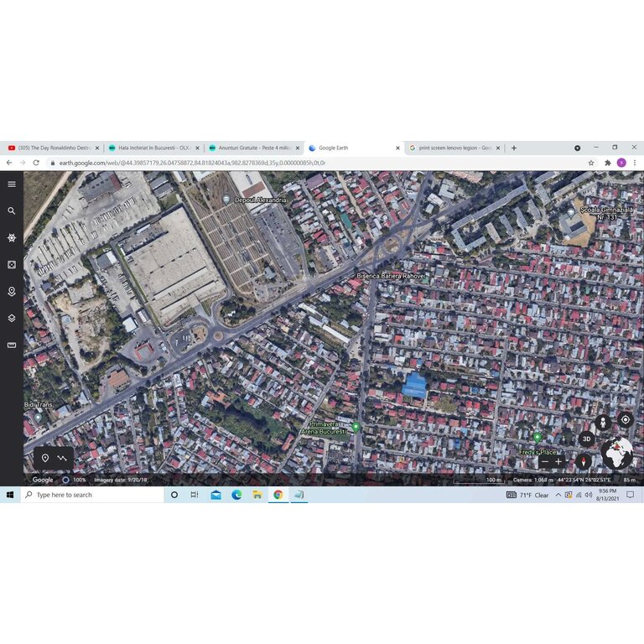This screenshot has width=644, height=644.
Task: Click the Add placemark pin tool
Action: click(45, 459)
